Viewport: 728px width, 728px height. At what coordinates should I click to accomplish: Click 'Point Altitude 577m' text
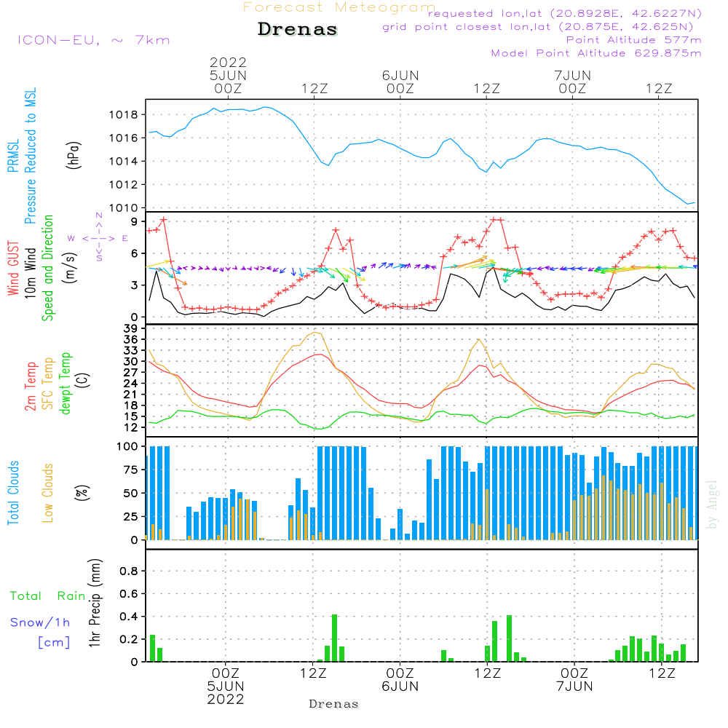633,40
